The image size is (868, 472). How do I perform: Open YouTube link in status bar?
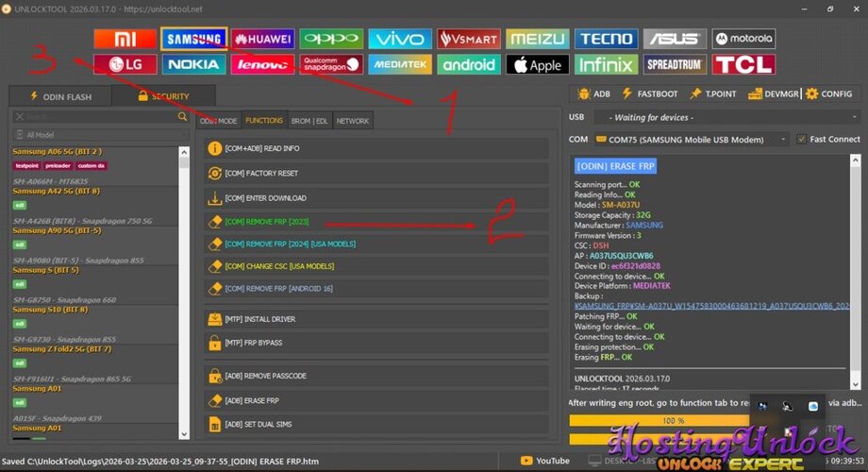[x=544, y=461]
